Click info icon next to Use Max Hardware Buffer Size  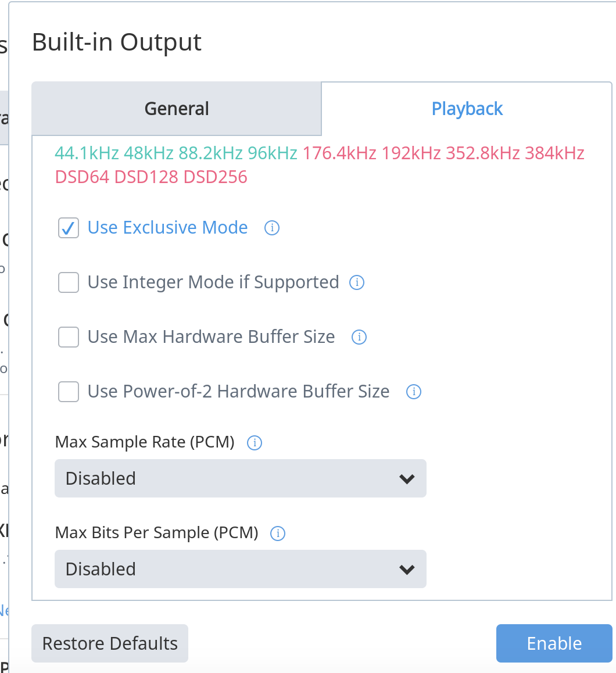point(359,337)
